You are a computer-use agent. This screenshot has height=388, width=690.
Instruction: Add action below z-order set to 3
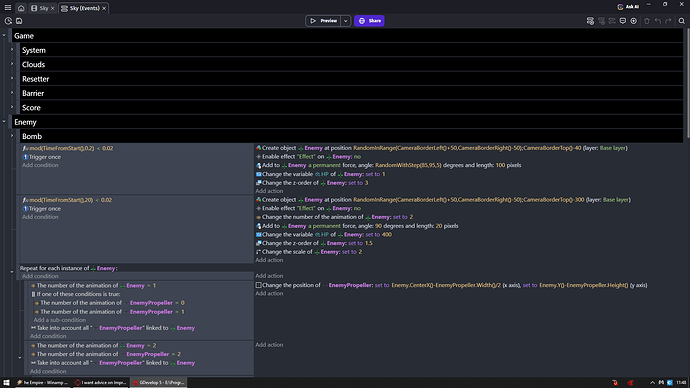click(269, 191)
